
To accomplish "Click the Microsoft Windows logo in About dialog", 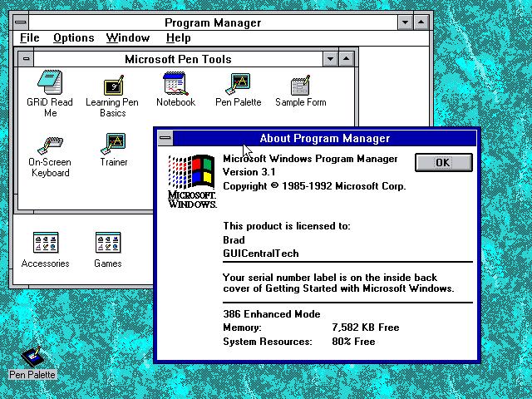I will pos(192,181).
